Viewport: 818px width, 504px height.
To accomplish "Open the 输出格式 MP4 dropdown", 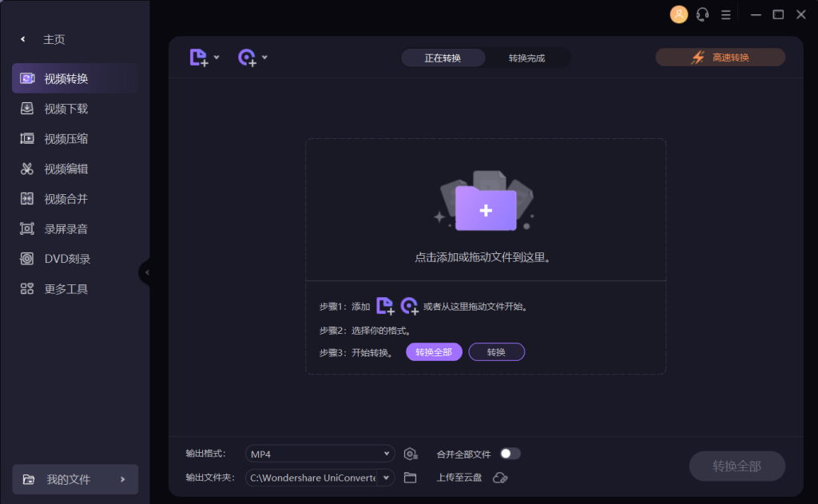I will coord(320,454).
